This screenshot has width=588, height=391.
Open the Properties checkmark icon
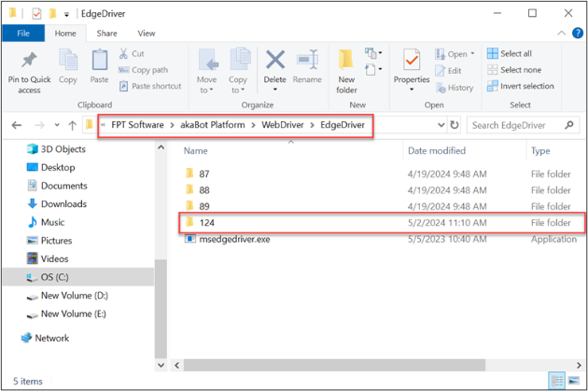[412, 60]
